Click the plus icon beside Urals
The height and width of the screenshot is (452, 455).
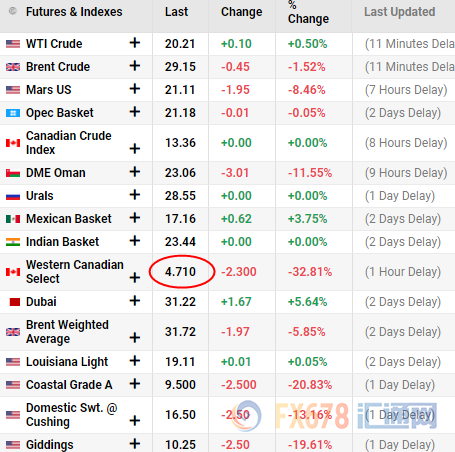tap(135, 195)
